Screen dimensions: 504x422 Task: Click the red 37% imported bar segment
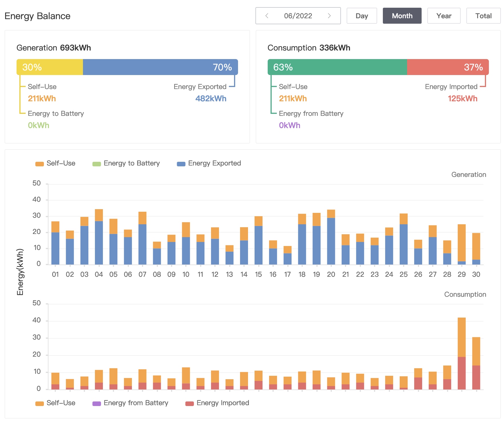click(448, 67)
